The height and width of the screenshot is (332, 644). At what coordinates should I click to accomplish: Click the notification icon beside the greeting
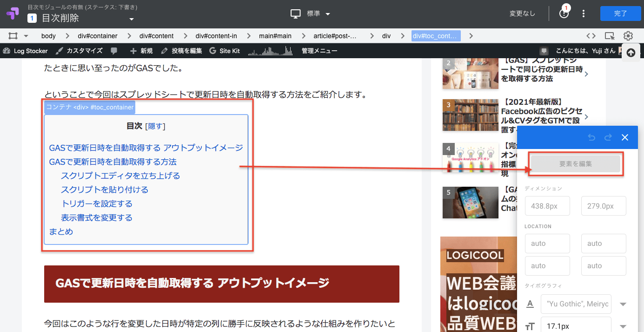point(544,51)
